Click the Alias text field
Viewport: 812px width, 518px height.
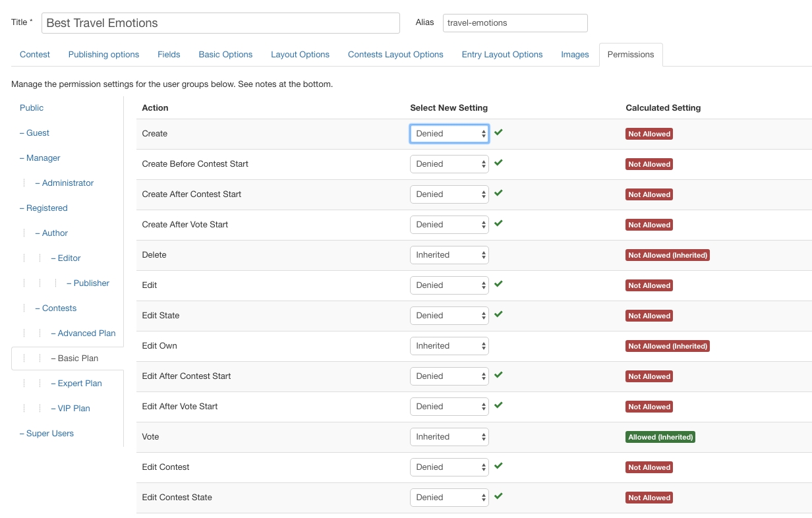515,23
